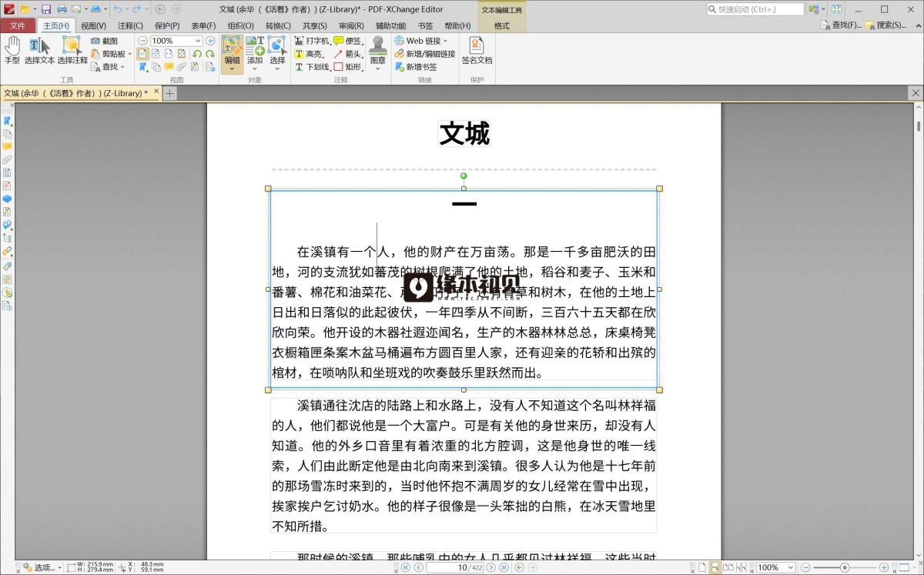The image size is (924, 575).
Task: Click Add Bookmark (新增书签)
Action: [415, 67]
